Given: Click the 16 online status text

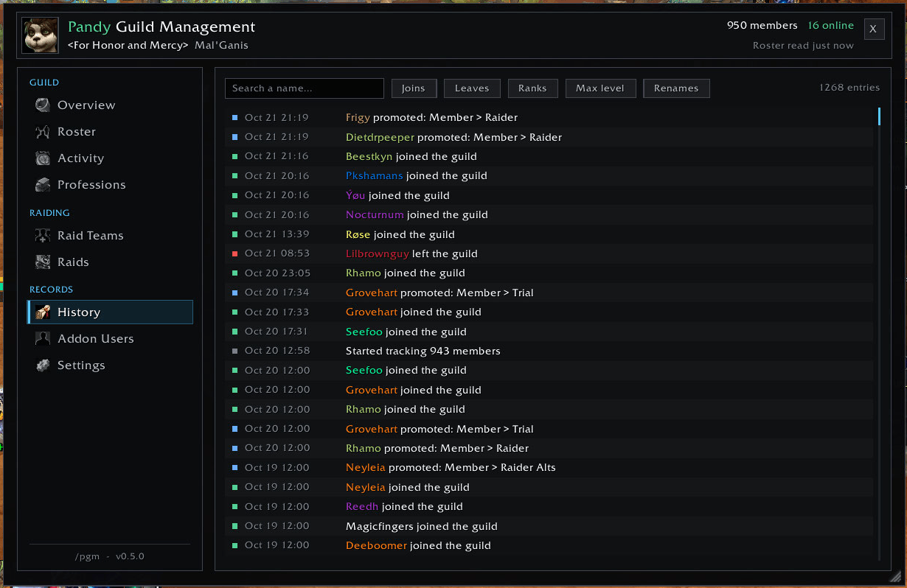Looking at the screenshot, I should 831,26.
